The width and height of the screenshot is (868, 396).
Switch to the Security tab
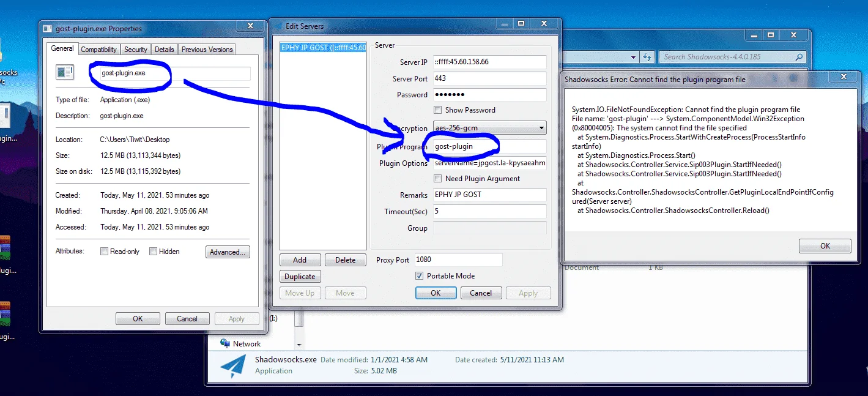135,50
